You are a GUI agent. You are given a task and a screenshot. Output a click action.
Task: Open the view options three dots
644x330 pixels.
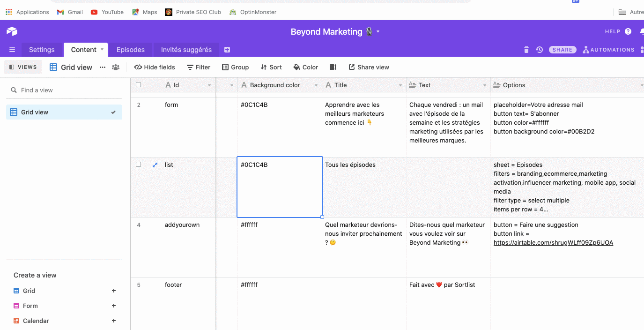(x=103, y=67)
